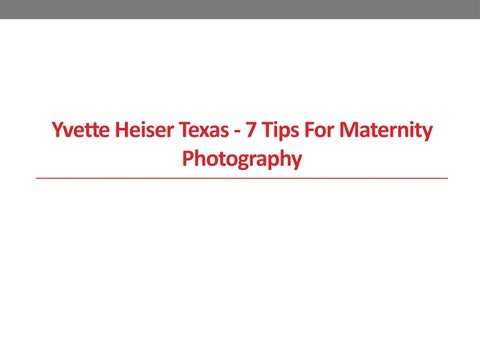Click the number "7" in the title
This screenshot has height=360, width=480.
251,130
